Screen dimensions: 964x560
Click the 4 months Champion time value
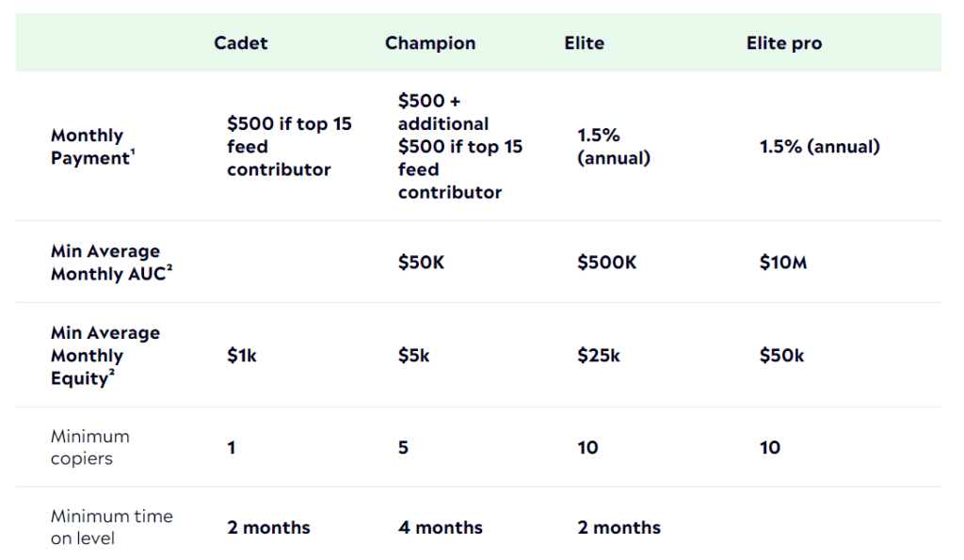click(x=440, y=527)
